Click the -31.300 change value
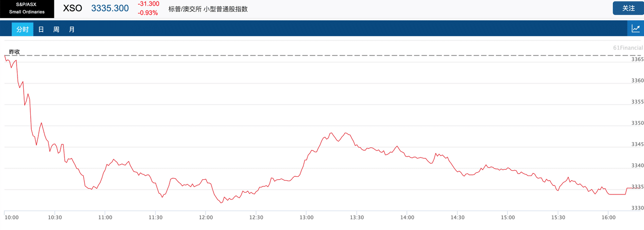Image resolution: width=644 pixels, height=230 pixels. coord(149,4)
